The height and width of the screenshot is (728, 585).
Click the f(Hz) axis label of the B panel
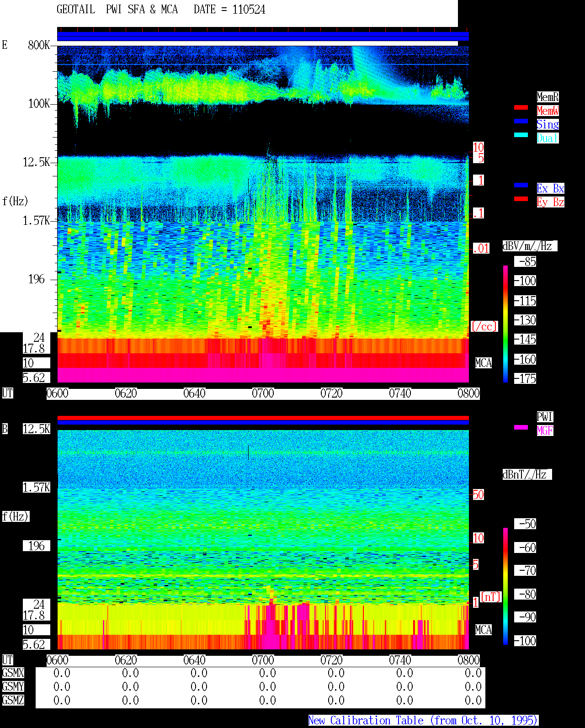15,516
